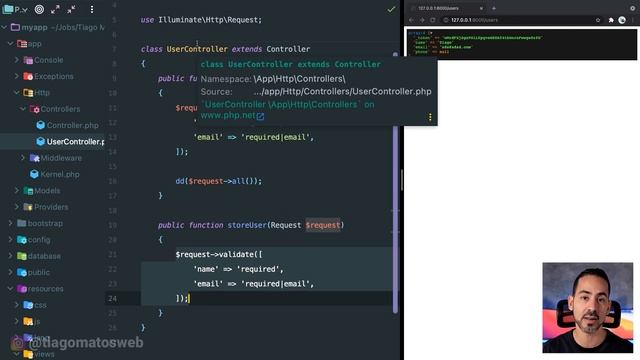Expand the Middleware folder chevron
Viewport: 640px width, 360px height.
coord(23,158)
